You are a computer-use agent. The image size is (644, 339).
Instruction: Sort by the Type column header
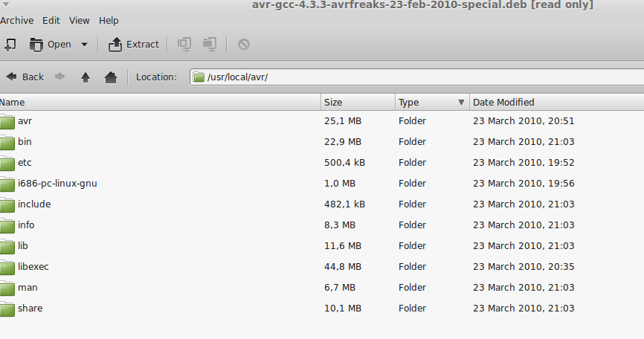(431, 102)
